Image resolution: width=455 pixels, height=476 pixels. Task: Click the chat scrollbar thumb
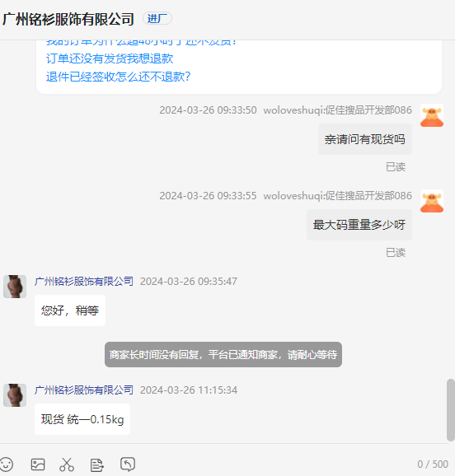tap(450, 410)
